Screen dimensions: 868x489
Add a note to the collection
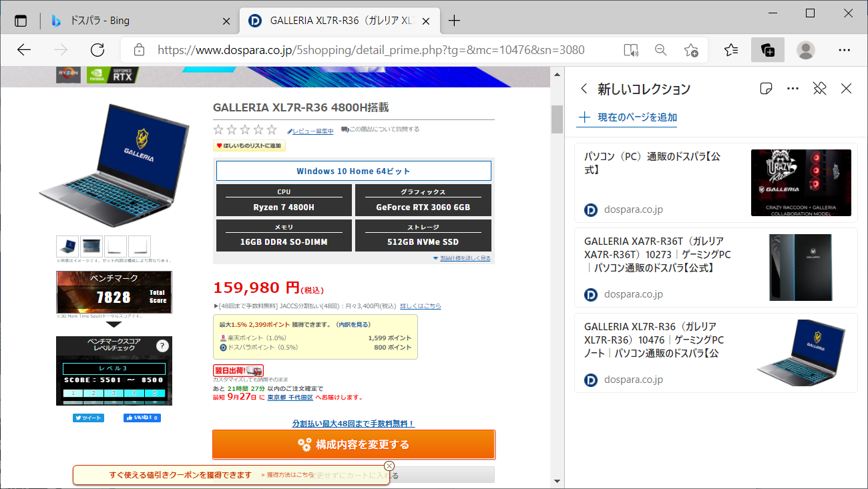767,89
